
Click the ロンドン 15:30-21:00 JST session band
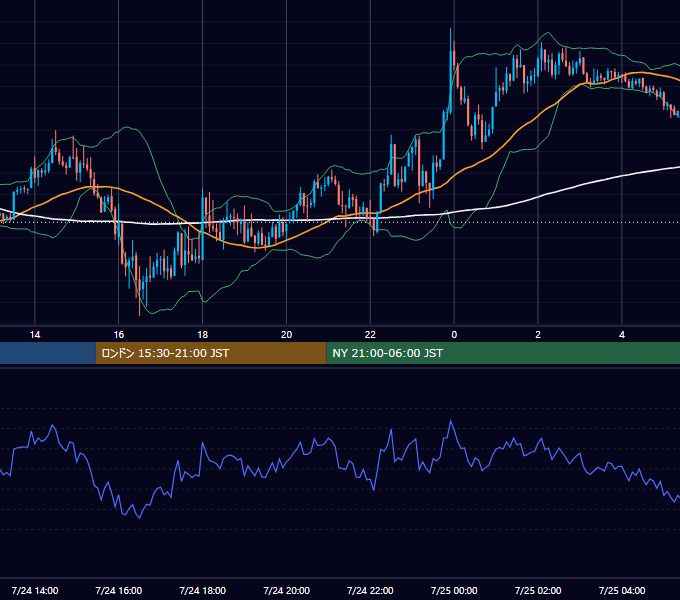(211, 353)
